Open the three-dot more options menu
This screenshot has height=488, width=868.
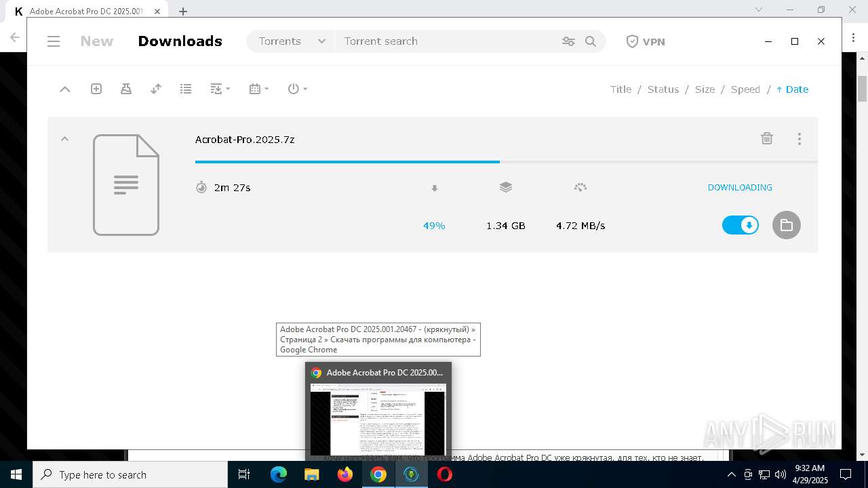click(x=800, y=139)
